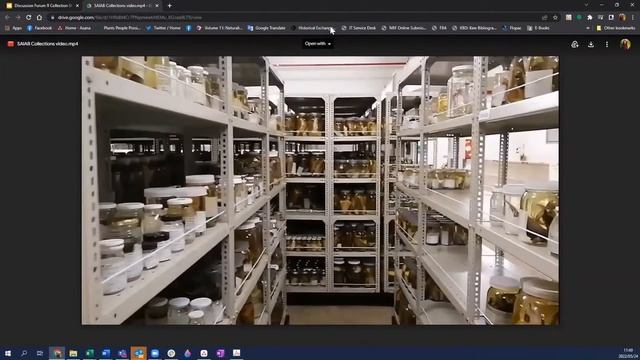Open Word from the taskbar
This screenshot has width=640, height=360.
106,353
